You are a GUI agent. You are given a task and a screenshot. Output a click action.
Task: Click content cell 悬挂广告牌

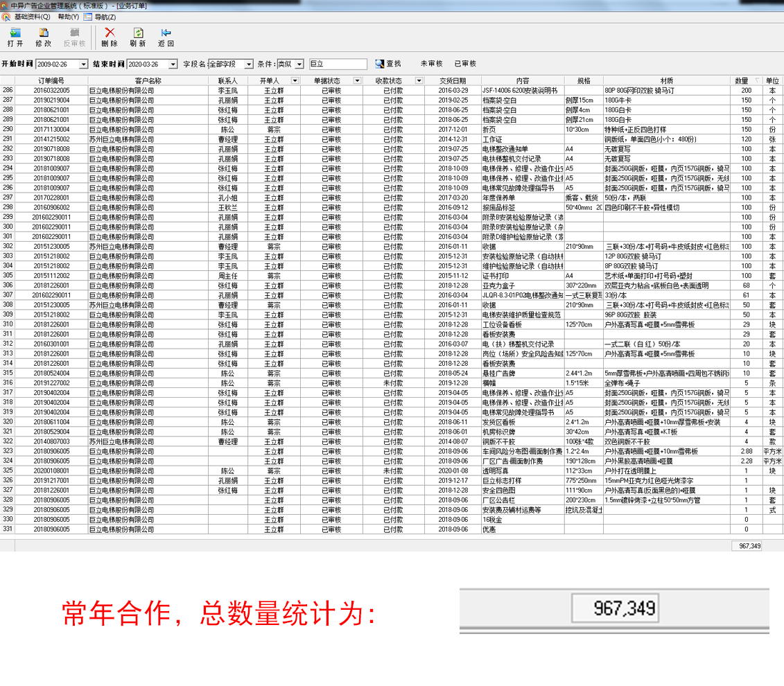[x=498, y=373]
